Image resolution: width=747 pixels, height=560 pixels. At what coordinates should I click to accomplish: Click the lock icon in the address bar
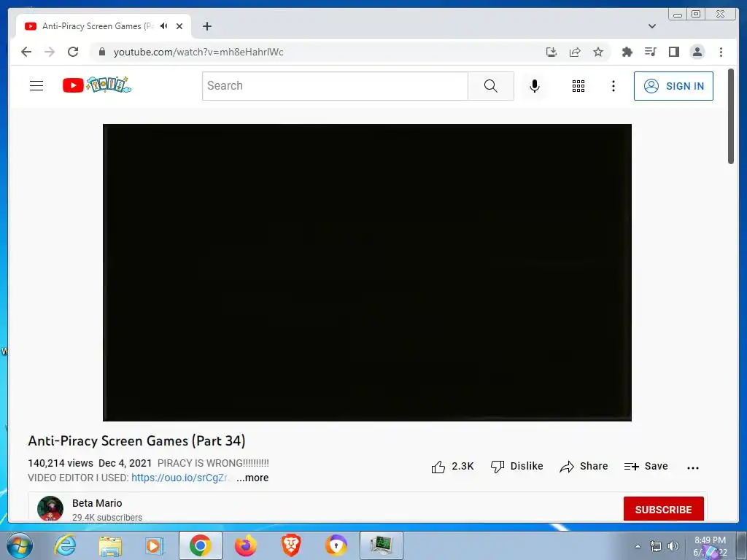tap(101, 52)
